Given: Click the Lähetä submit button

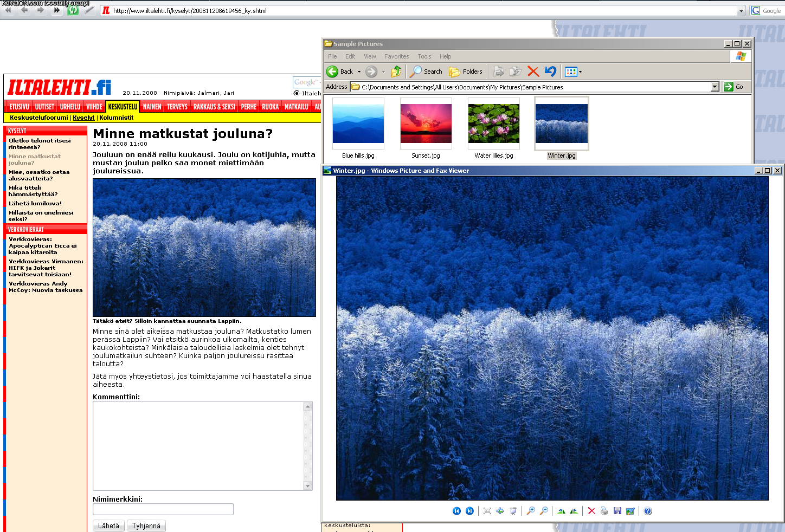Looking at the screenshot, I should coord(108,525).
